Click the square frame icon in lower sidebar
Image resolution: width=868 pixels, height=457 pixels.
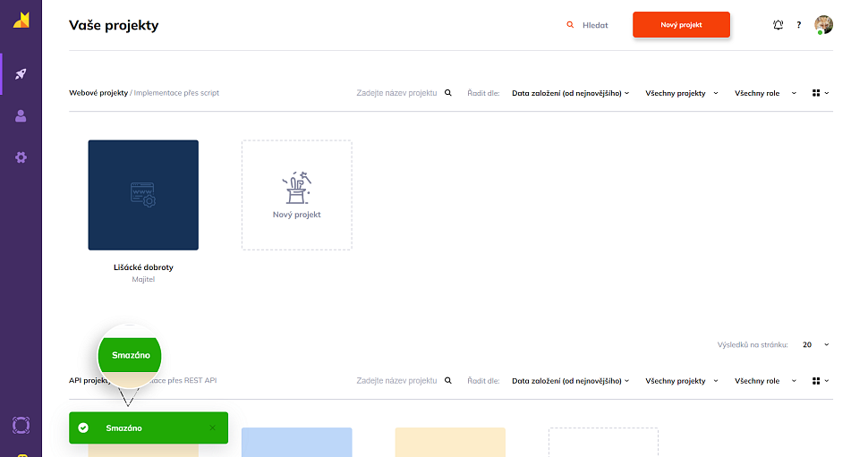(21, 424)
